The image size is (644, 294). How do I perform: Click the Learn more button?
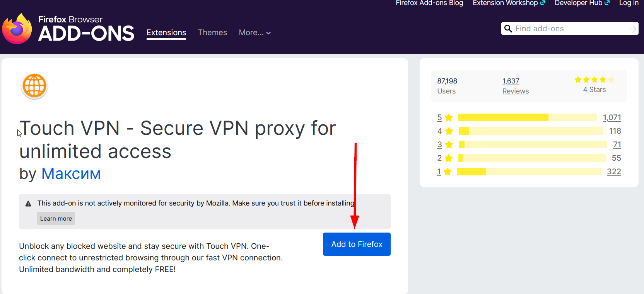56,219
